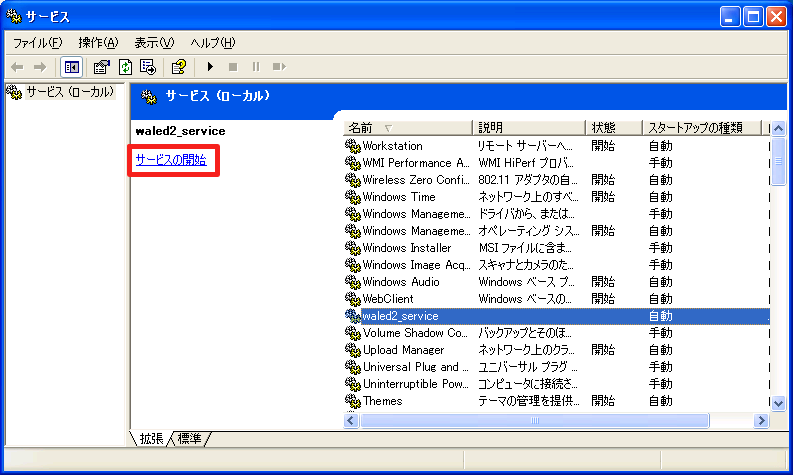Select the Windows Installer service name
Viewport: 793px width, 475px height.
click(407, 248)
